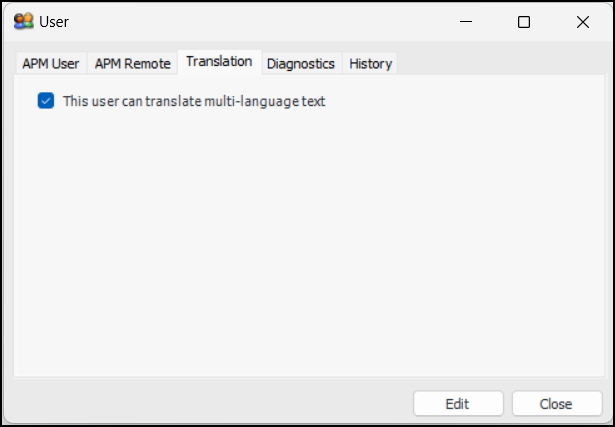Switch to the APM User tab
The height and width of the screenshot is (427, 615).
(x=51, y=63)
